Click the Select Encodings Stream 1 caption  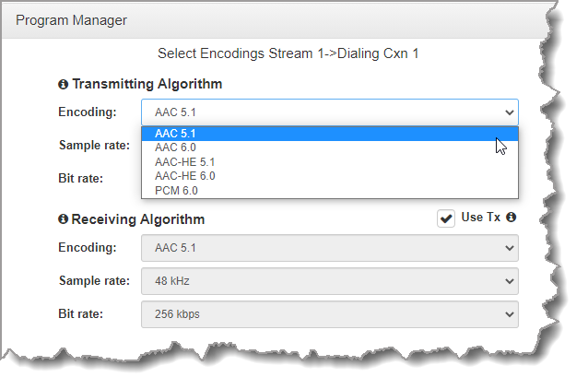[288, 53]
